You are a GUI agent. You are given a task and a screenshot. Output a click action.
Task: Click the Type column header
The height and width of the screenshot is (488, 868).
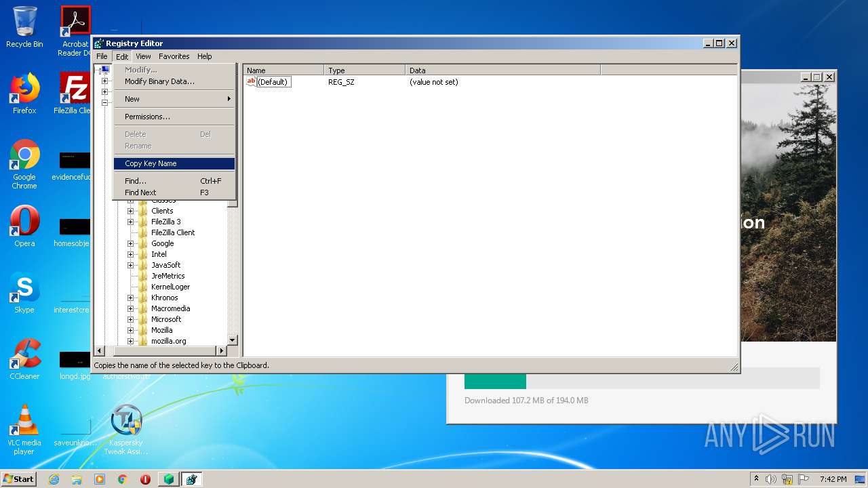coord(365,70)
